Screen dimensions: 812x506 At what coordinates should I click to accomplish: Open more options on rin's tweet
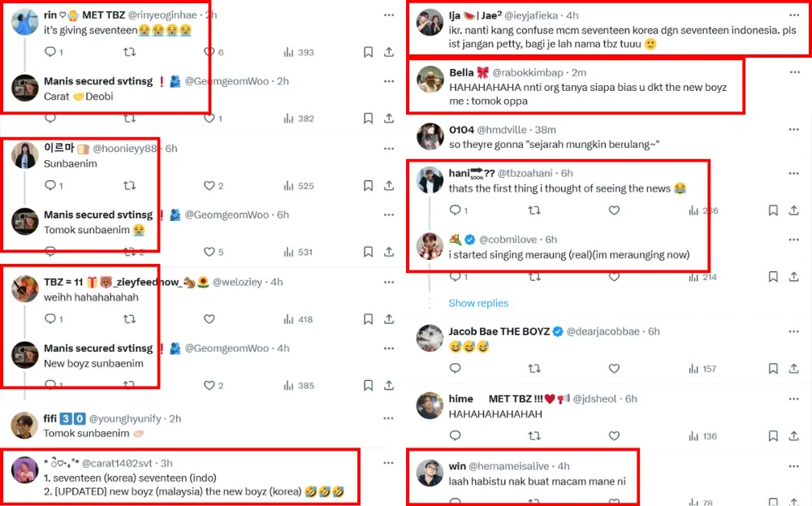coord(389,15)
